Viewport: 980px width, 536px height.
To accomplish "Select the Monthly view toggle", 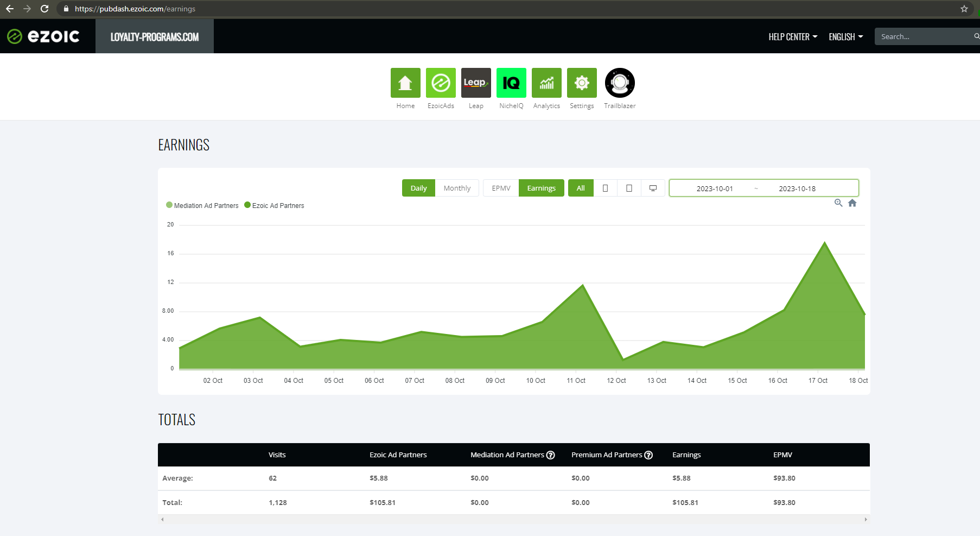I will click(x=457, y=188).
